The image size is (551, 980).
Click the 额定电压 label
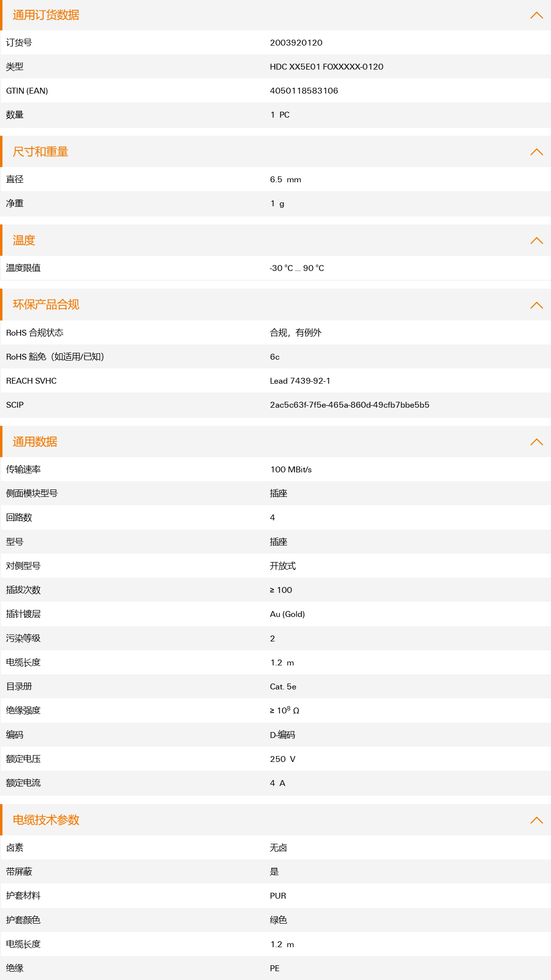24,759
